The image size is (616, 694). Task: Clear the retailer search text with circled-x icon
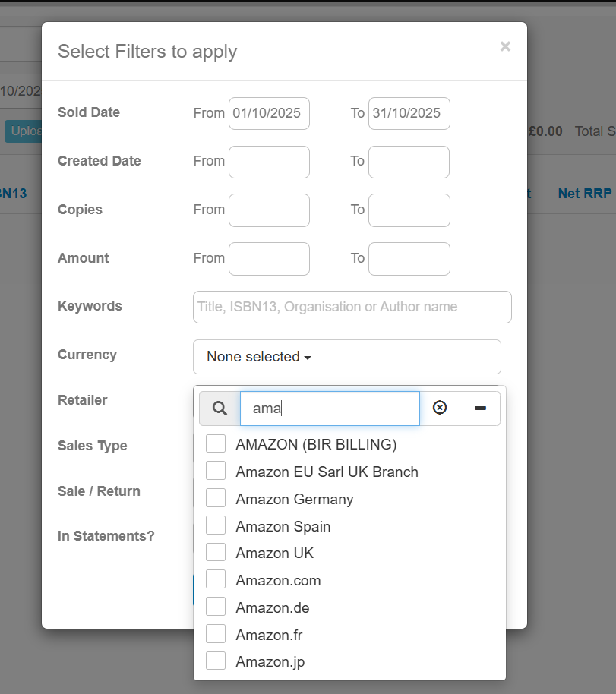click(440, 409)
